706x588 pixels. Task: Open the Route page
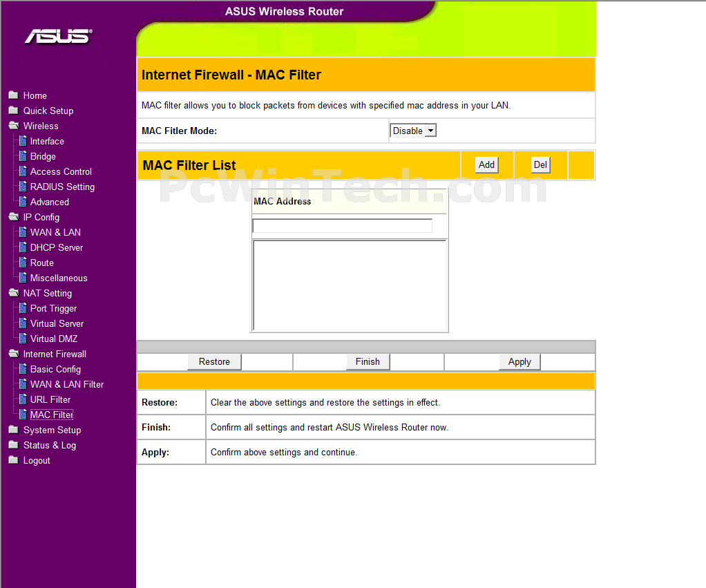42,263
